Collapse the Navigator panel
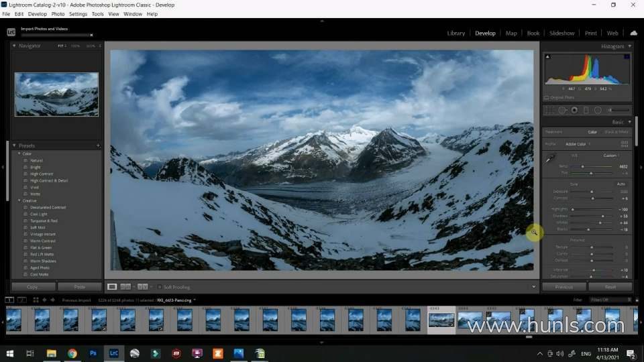 tap(15, 46)
